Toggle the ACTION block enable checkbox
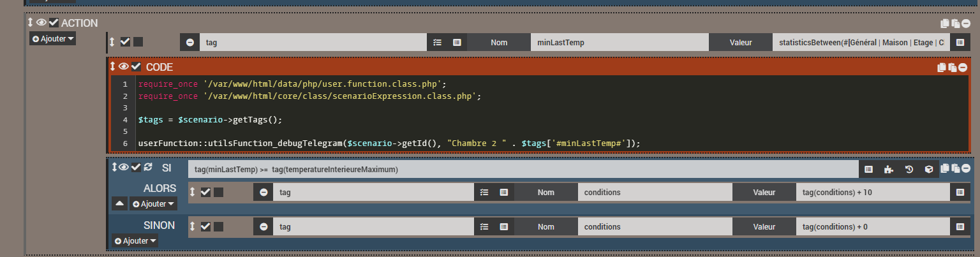 click(x=54, y=23)
